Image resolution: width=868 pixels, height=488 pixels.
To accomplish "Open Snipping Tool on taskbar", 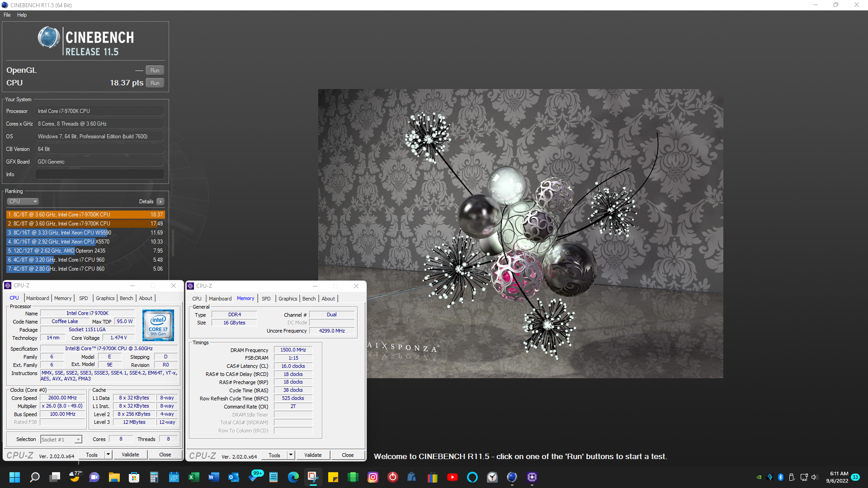I will coord(313,477).
